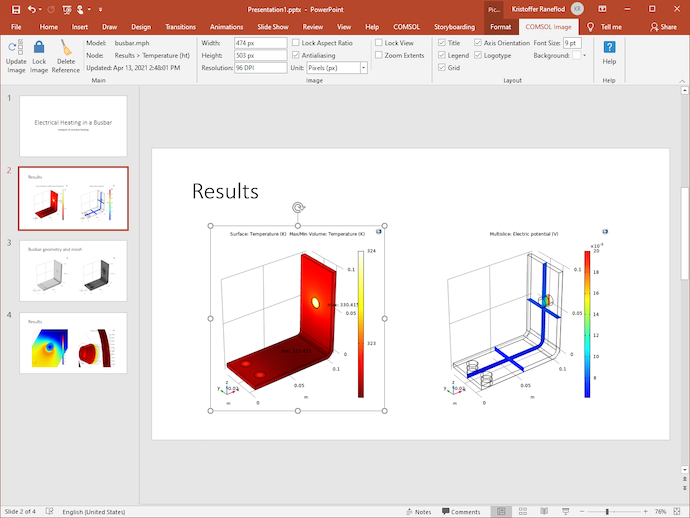Enable Zoom Extents checkbox

point(378,55)
